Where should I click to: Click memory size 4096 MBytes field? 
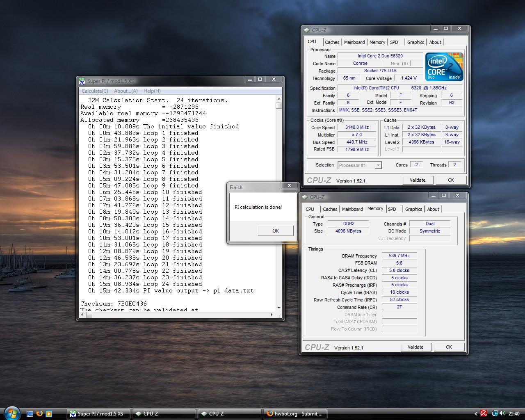[348, 231]
